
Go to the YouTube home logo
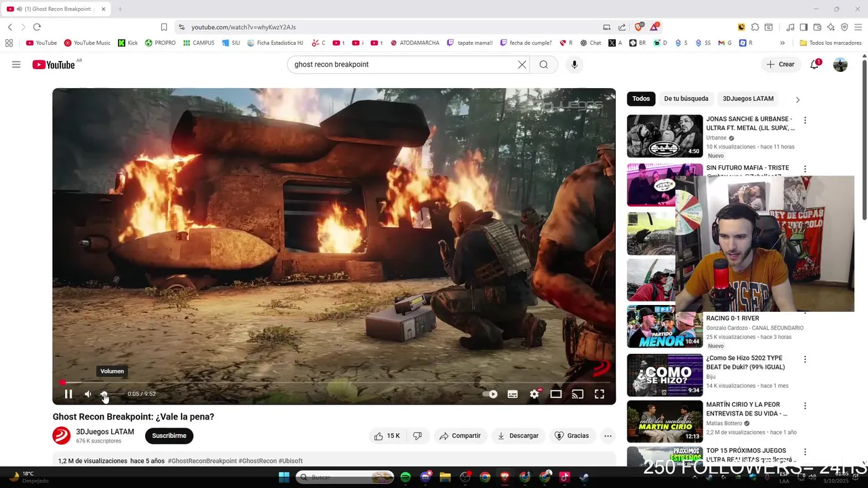click(54, 64)
